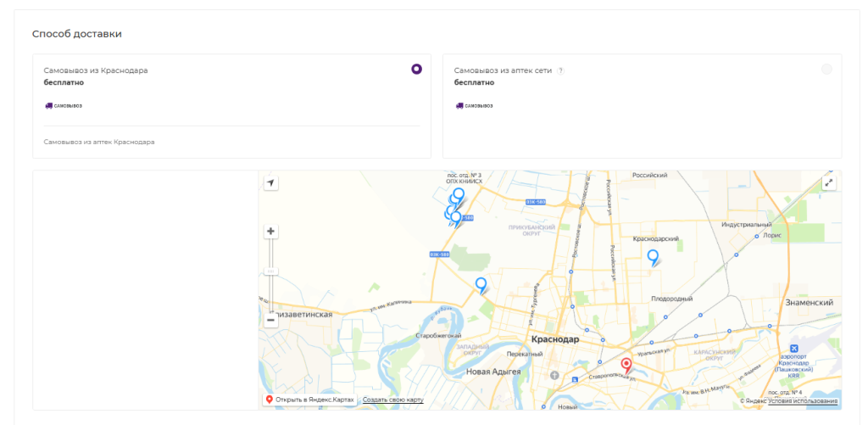
Task: Click the airport icon for Краснодар Пашковский
Action: pos(793,348)
